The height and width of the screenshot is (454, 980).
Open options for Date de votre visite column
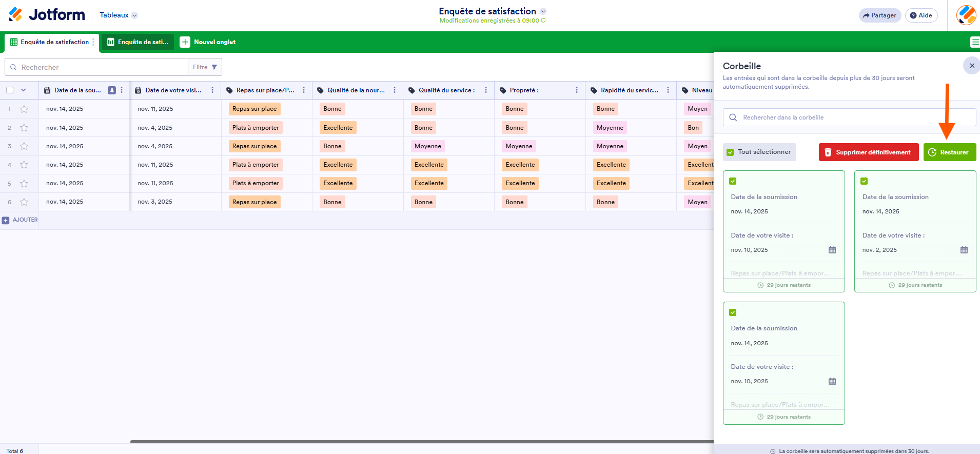(x=212, y=90)
